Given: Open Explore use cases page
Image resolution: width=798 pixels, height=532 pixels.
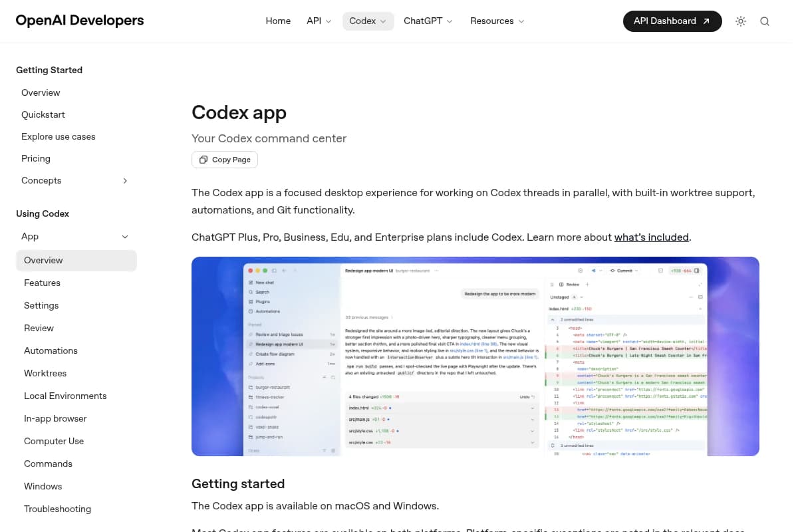Looking at the screenshot, I should click(59, 136).
